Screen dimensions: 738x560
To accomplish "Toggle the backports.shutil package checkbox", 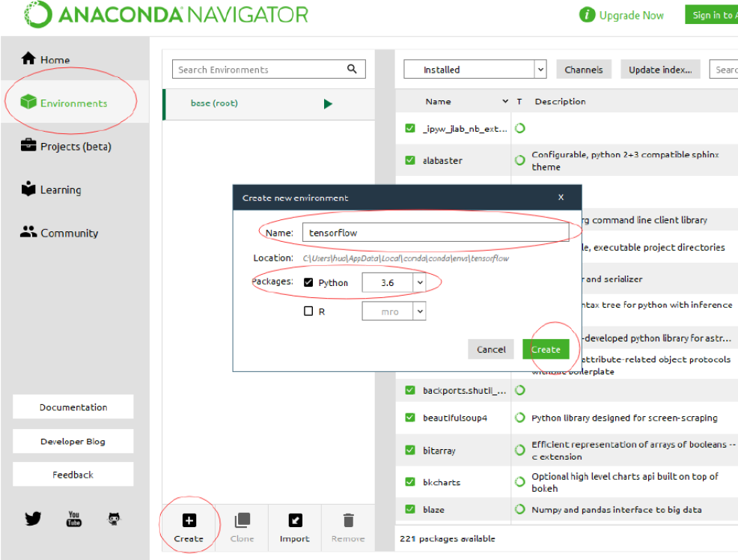I will (x=410, y=390).
